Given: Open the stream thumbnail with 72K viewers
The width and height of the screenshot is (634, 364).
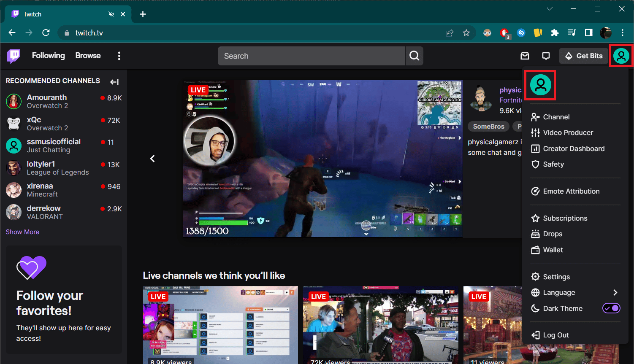Looking at the screenshot, I should 381,325.
